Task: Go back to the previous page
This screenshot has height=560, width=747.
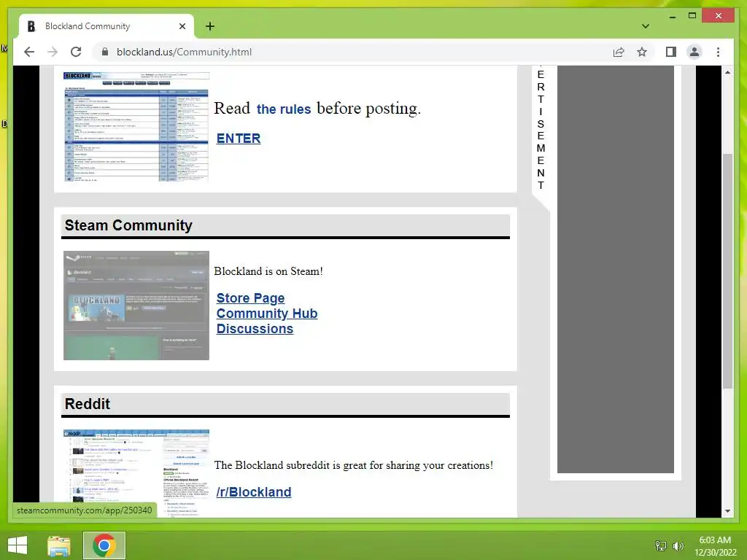Action: point(29,52)
